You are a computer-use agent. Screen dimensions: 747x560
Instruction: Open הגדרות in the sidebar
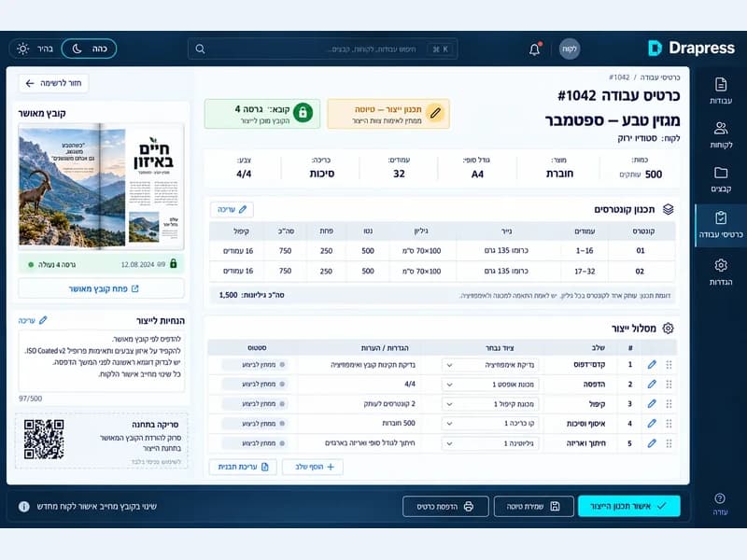(x=720, y=273)
